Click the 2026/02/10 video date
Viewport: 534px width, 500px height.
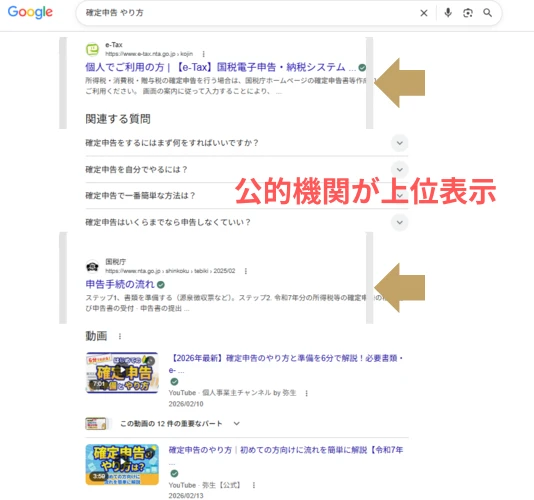point(186,404)
